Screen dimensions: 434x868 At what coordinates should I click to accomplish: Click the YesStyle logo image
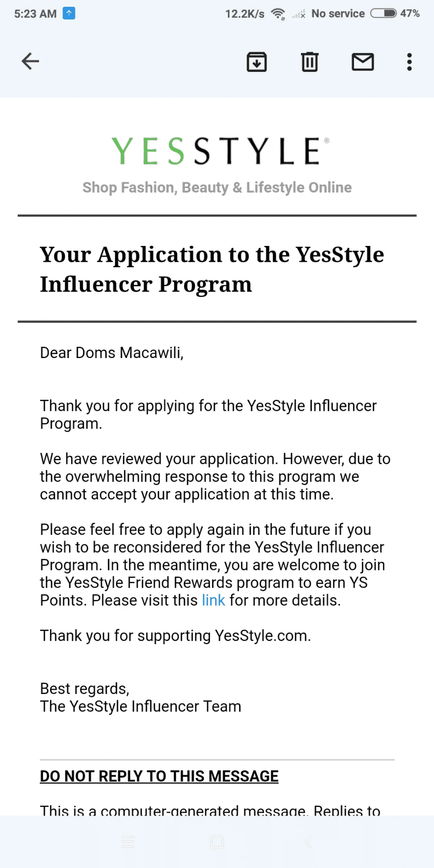pyautogui.click(x=221, y=151)
